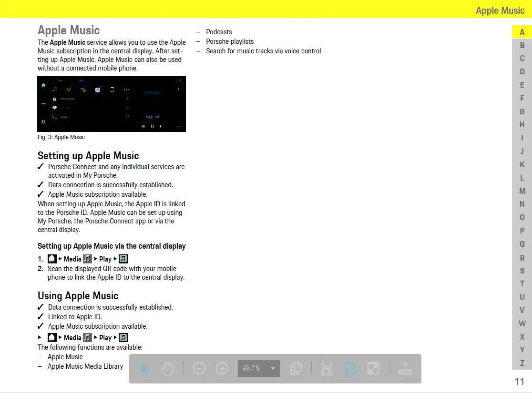This screenshot has width=532, height=393.
Task: Click the page view pages icon
Action: pos(296,369)
